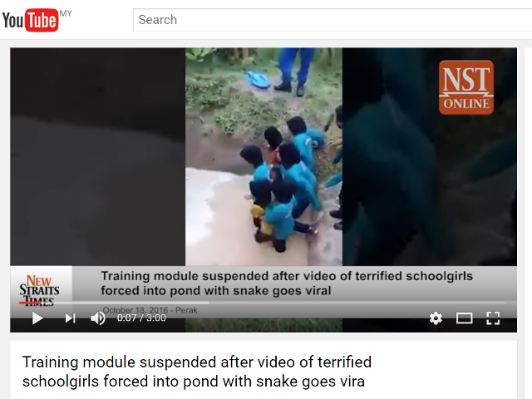Click inside the Search field
The width and height of the screenshot is (532, 399).
[332, 20]
